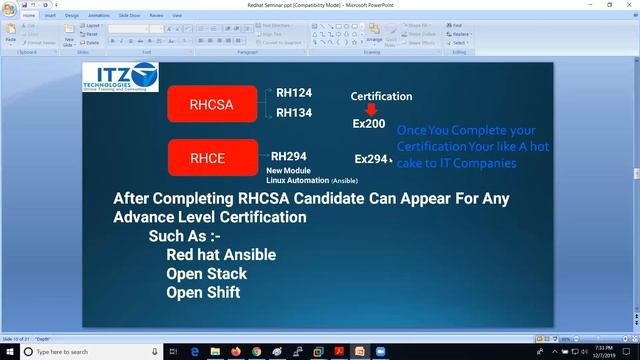Pick the Rectangle shape in gallery
Image resolution: width=640 pixels, height=360 pixels.
point(338,26)
